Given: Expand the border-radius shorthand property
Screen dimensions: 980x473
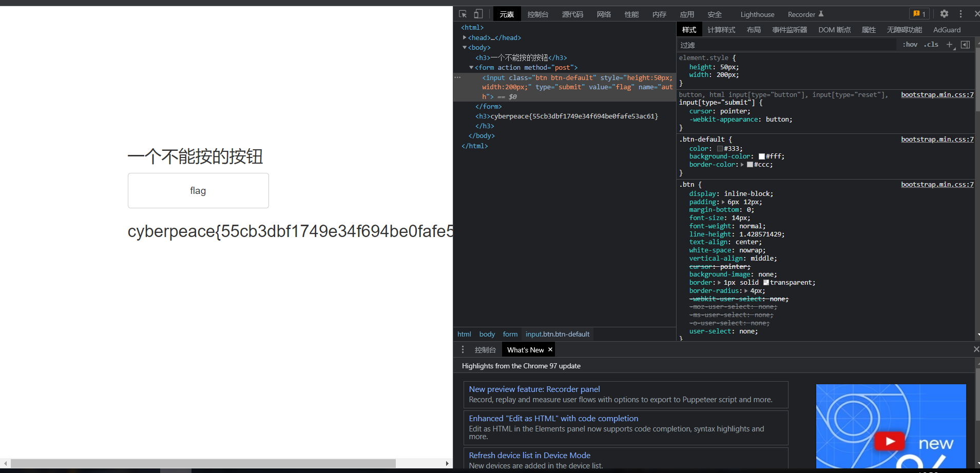Looking at the screenshot, I should 746,291.
